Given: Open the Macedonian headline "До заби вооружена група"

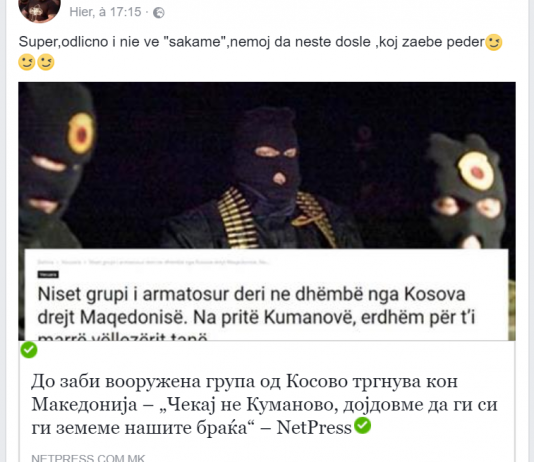Looking at the screenshot, I should click(264, 404).
